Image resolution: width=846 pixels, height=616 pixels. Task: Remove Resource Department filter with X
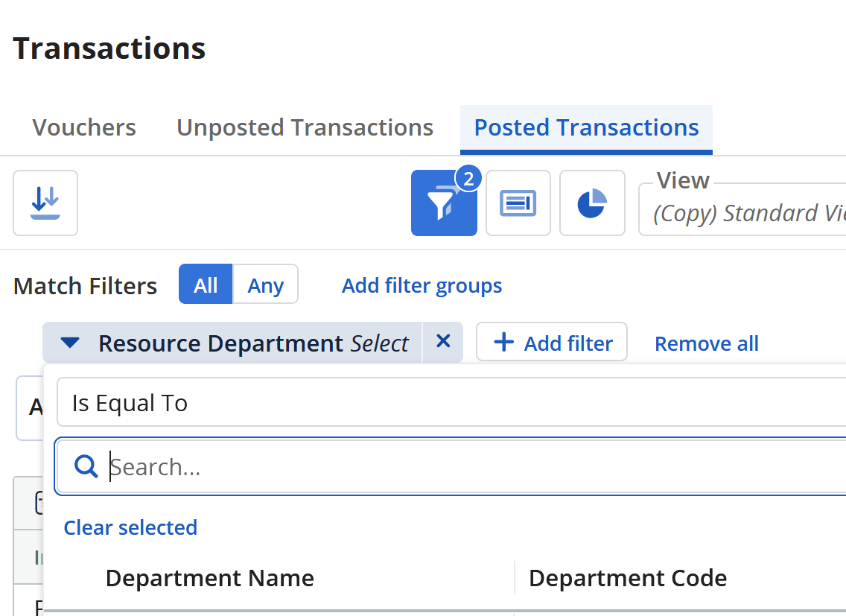pos(443,342)
